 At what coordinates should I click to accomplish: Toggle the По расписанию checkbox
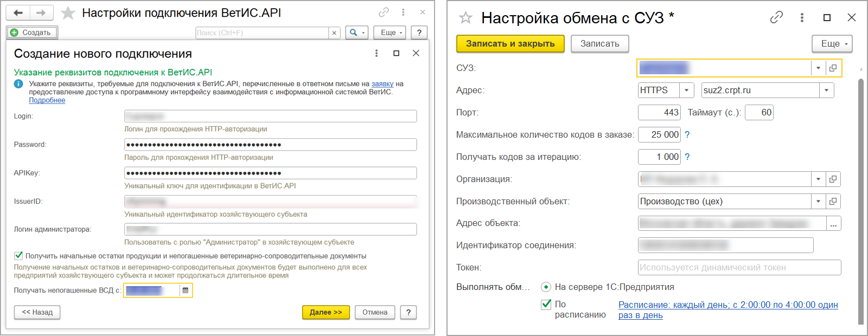tap(546, 305)
